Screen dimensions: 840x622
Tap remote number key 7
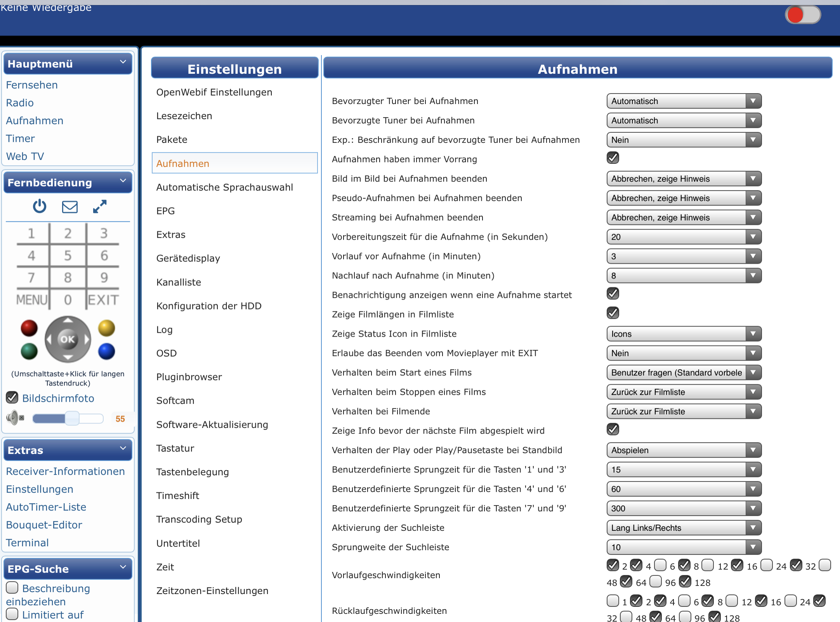pos(31,278)
